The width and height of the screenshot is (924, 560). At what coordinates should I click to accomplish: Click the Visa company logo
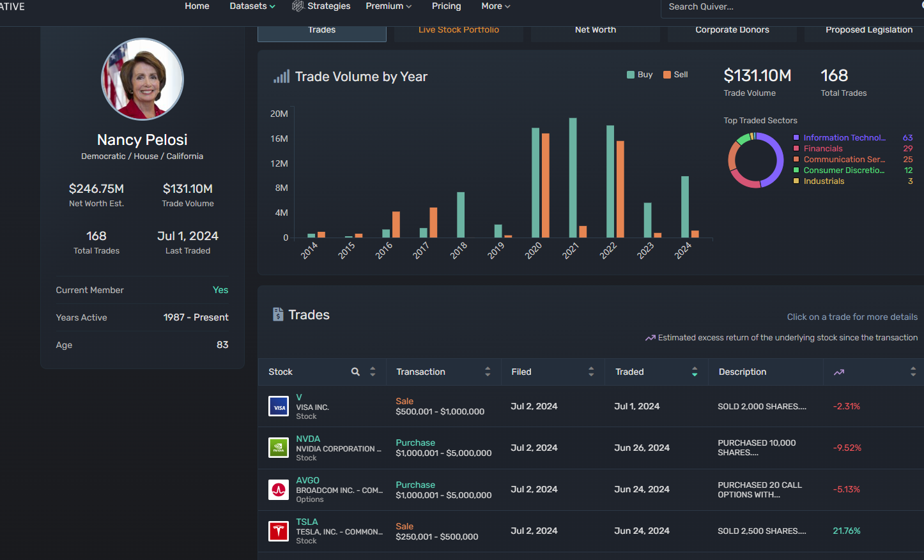point(279,406)
